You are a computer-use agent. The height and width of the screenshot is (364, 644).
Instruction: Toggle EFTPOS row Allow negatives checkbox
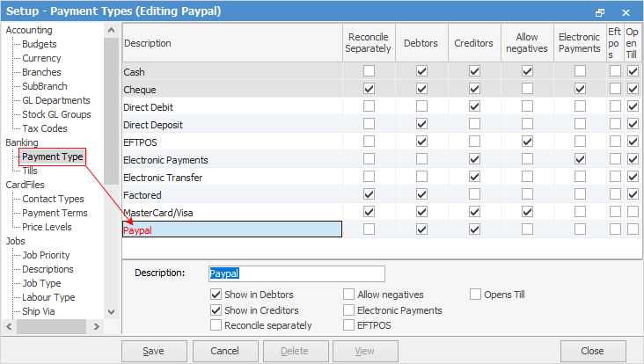527,142
